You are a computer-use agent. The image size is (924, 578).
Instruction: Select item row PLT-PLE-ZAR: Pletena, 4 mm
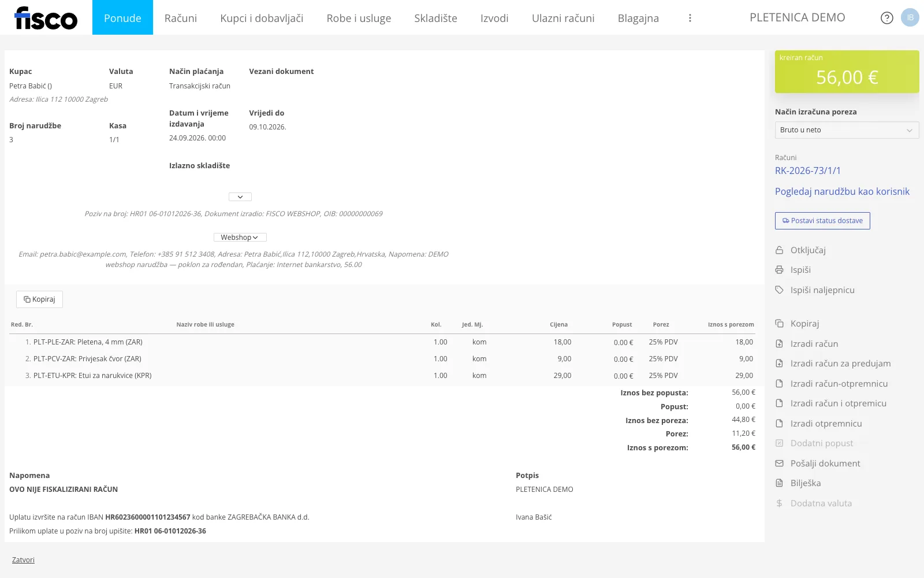pyautogui.click(x=382, y=342)
